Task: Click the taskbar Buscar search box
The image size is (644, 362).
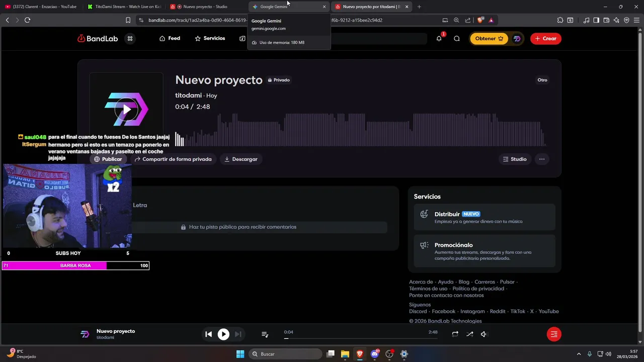Action: [x=286, y=354]
